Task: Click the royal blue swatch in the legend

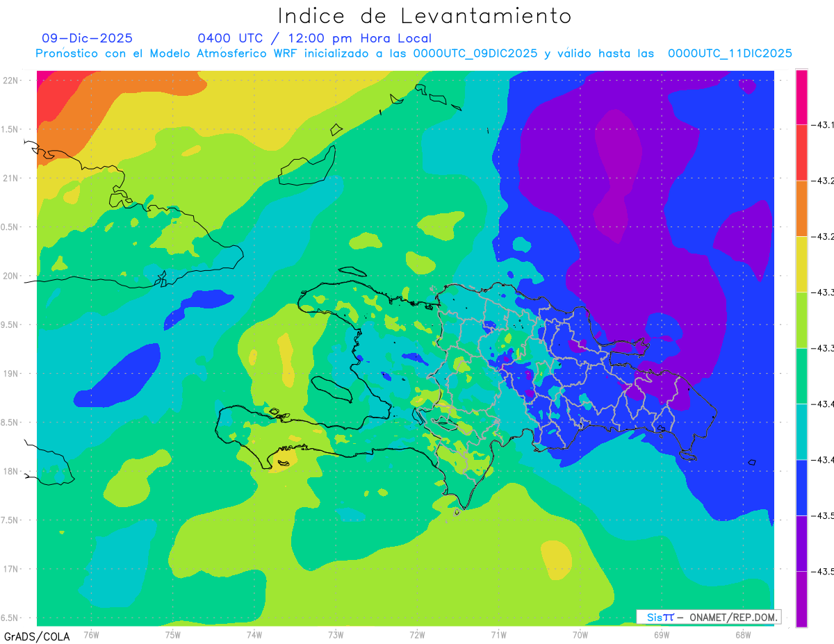Action: click(x=801, y=487)
